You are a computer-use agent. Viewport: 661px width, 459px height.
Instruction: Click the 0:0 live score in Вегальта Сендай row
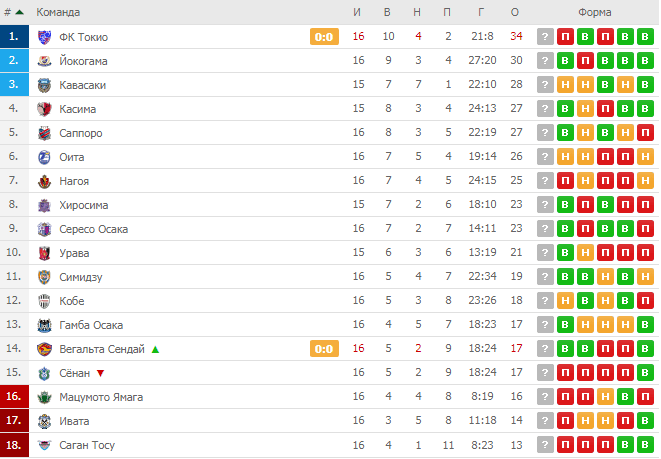pyautogui.click(x=324, y=349)
